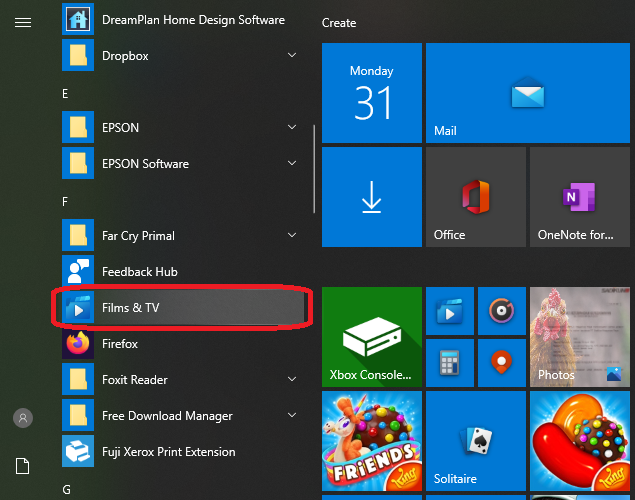This screenshot has height=500, width=635.
Task: Open the Candy Crush Saga tile
Action: pos(580,441)
